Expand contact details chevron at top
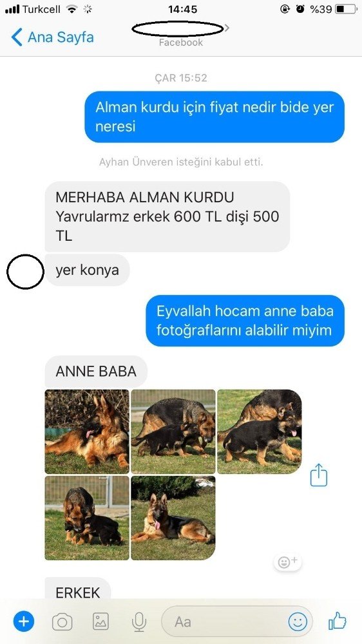This screenshot has width=362, height=644. point(227,28)
